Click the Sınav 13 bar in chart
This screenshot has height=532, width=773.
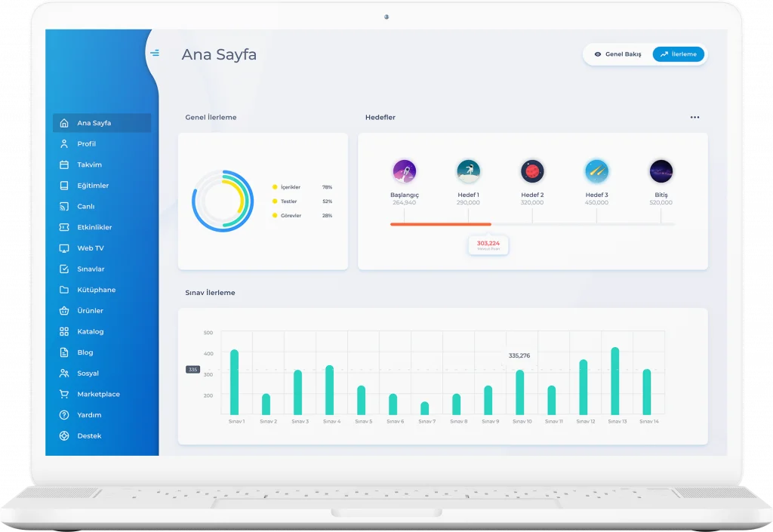pos(615,381)
